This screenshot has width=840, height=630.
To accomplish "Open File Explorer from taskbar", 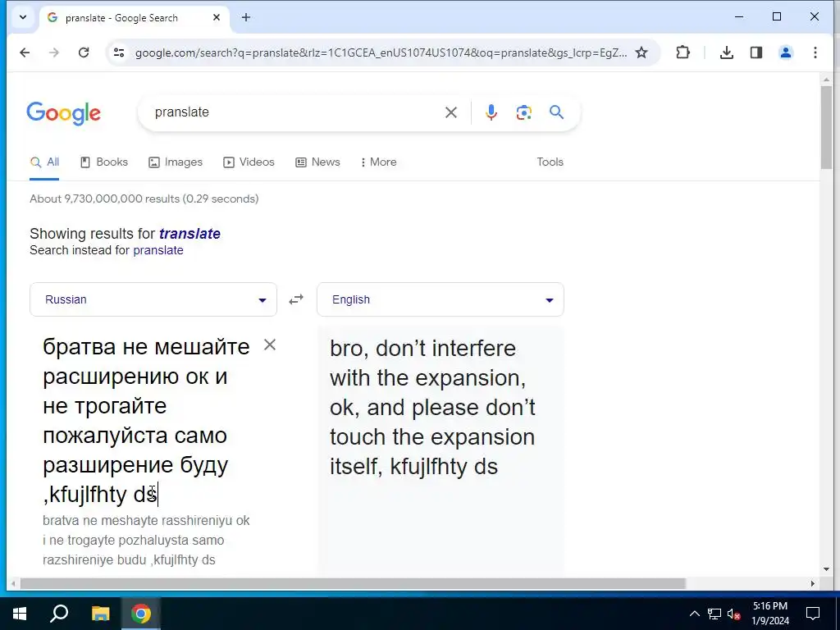I will pos(100,614).
